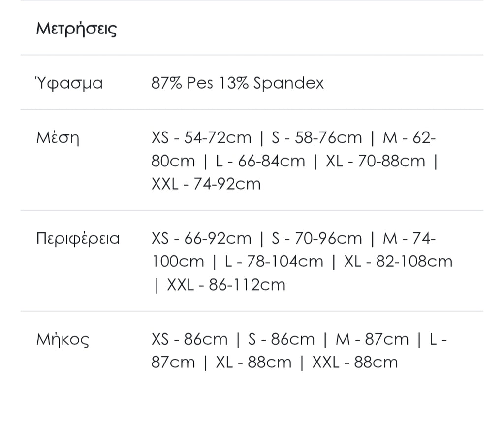Click the XS - 54-72cm waist value
504x429 pixels.
201,137
